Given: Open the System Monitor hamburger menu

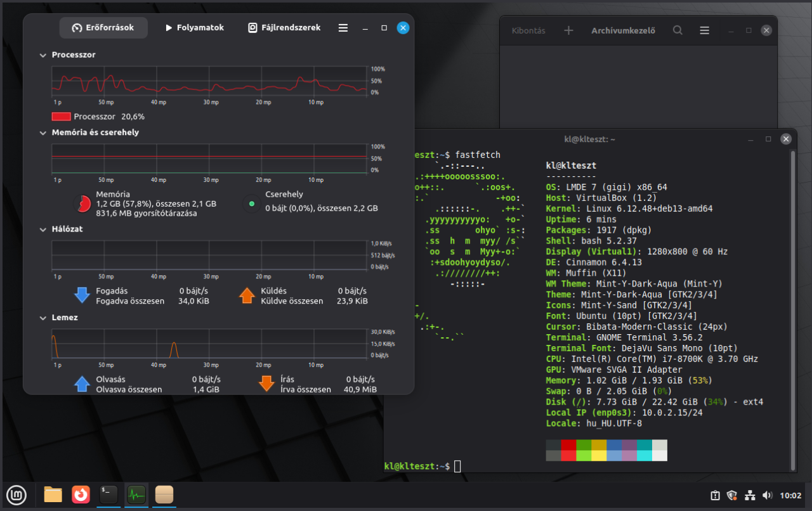Looking at the screenshot, I should coord(343,28).
